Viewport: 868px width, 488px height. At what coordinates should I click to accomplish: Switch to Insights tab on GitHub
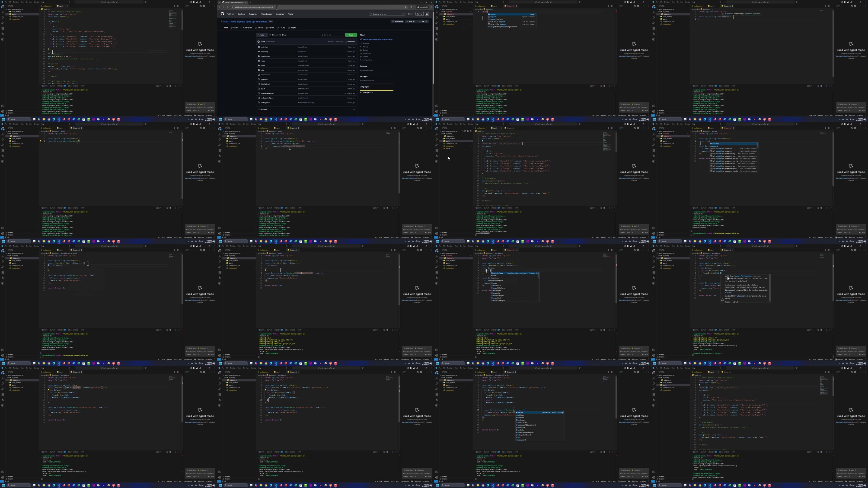[292, 28]
